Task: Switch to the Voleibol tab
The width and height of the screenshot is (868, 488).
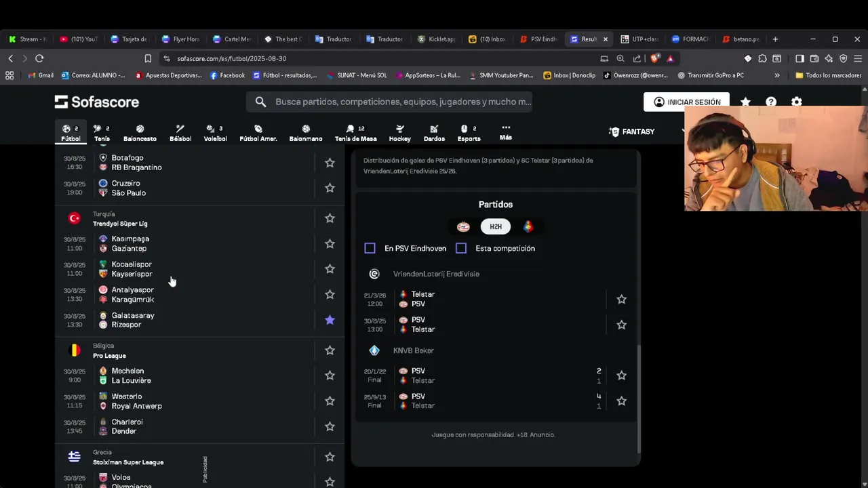Action: pyautogui.click(x=215, y=133)
